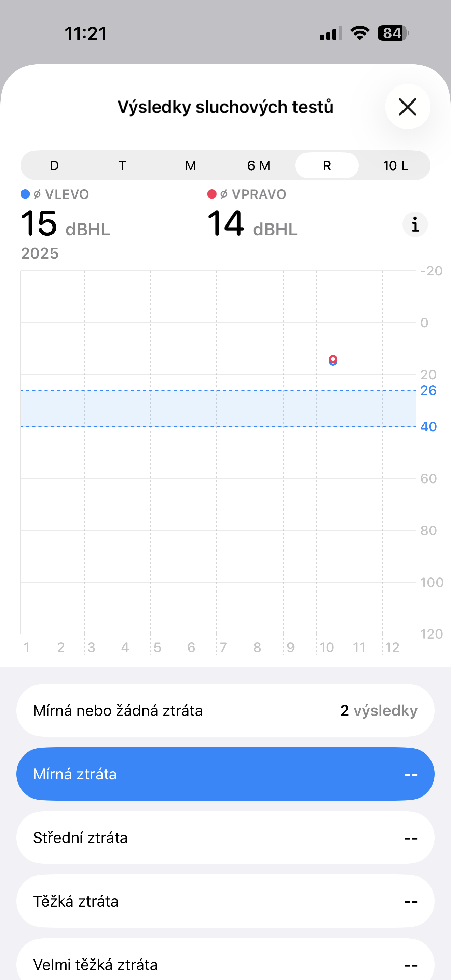This screenshot has width=451, height=980.
Task: Select the 6 M range tab
Action: click(x=259, y=165)
